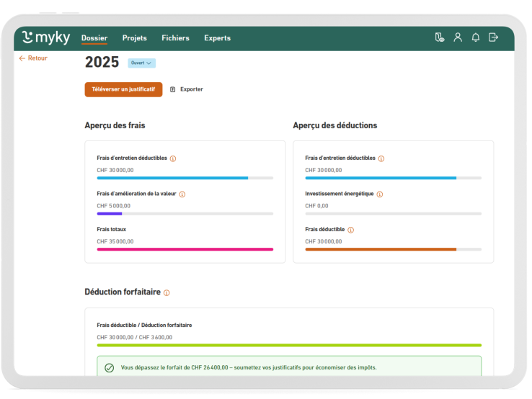Click info icon next to Frais d'amélioration de la valeur

pos(182,194)
